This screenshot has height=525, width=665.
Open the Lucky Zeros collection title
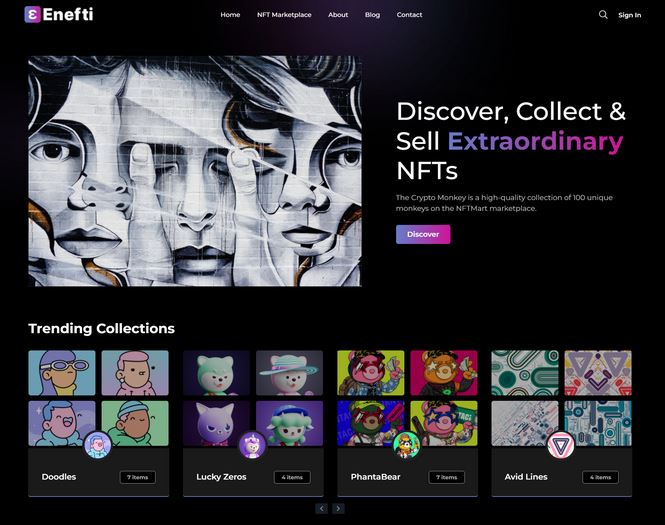221,477
